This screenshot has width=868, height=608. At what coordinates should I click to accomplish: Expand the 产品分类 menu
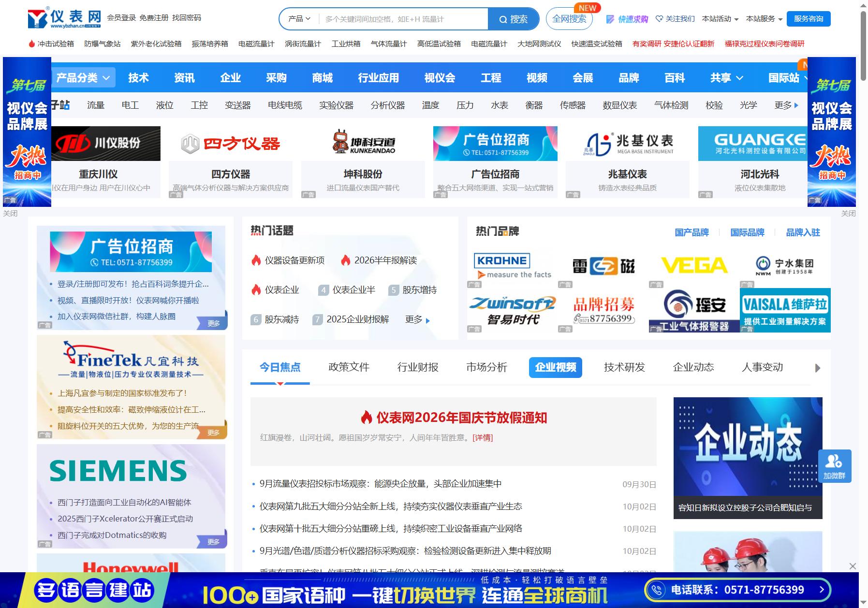pos(83,77)
